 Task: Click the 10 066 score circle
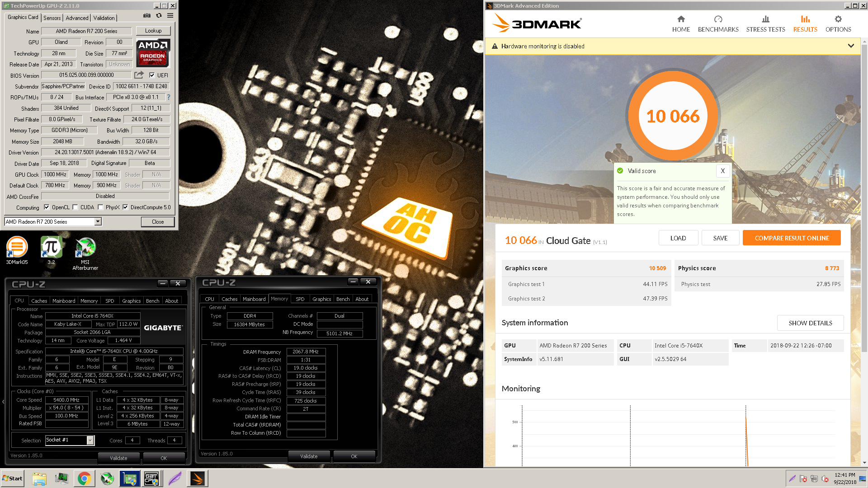(x=673, y=116)
